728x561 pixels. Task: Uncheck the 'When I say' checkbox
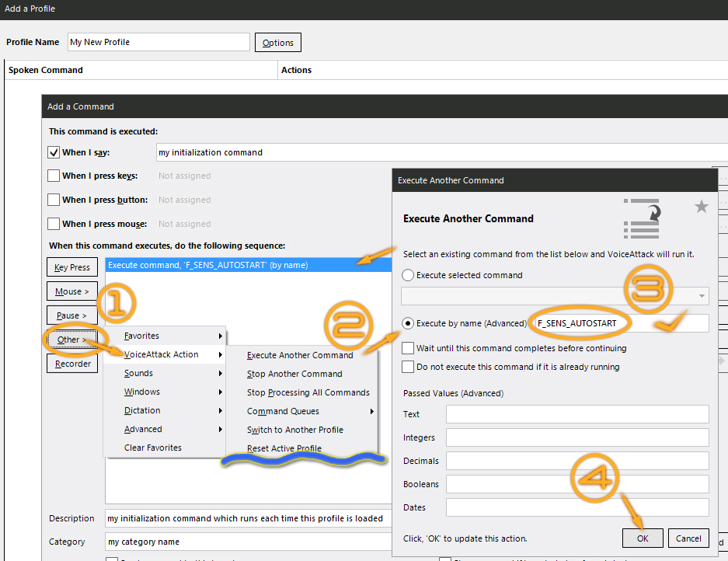54,153
